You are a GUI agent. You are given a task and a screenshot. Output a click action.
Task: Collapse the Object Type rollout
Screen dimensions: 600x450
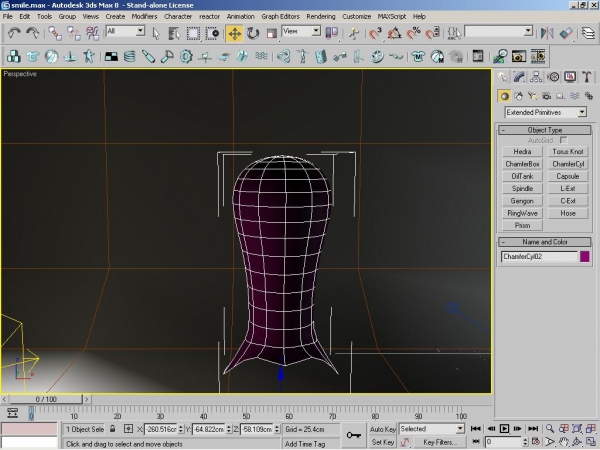[545, 130]
